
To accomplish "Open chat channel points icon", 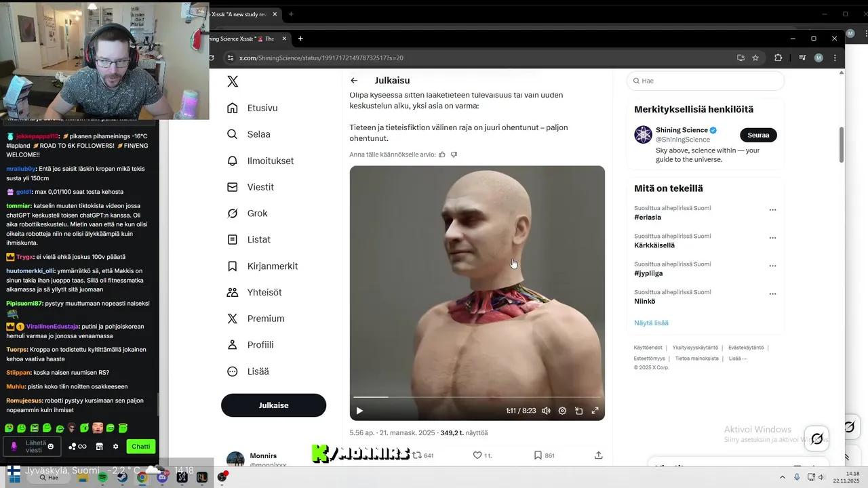I will (x=77, y=447).
